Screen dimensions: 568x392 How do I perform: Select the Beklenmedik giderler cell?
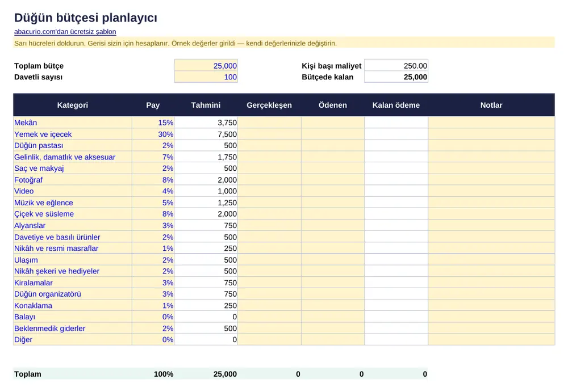(73, 328)
